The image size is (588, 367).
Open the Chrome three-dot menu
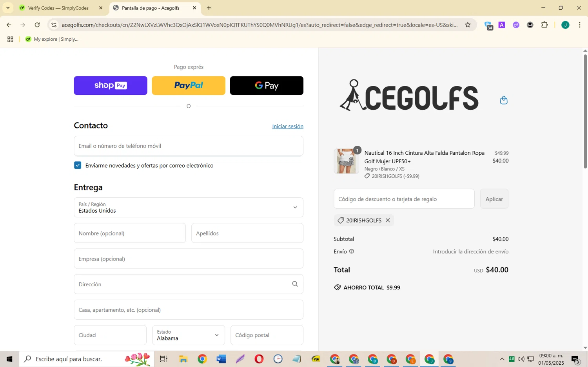click(x=580, y=25)
